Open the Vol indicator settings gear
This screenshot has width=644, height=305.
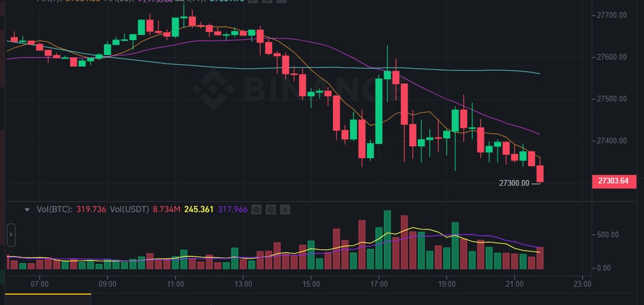[x=271, y=210]
